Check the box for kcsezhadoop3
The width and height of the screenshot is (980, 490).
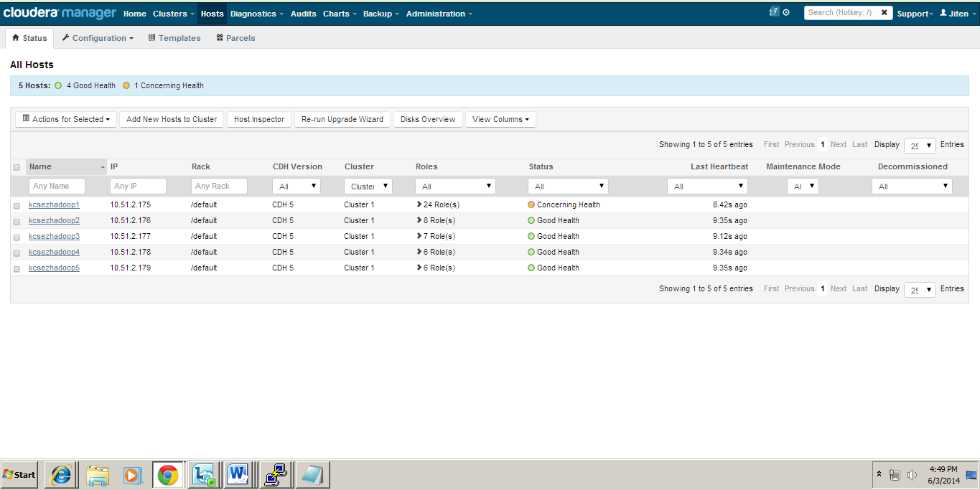pos(17,237)
